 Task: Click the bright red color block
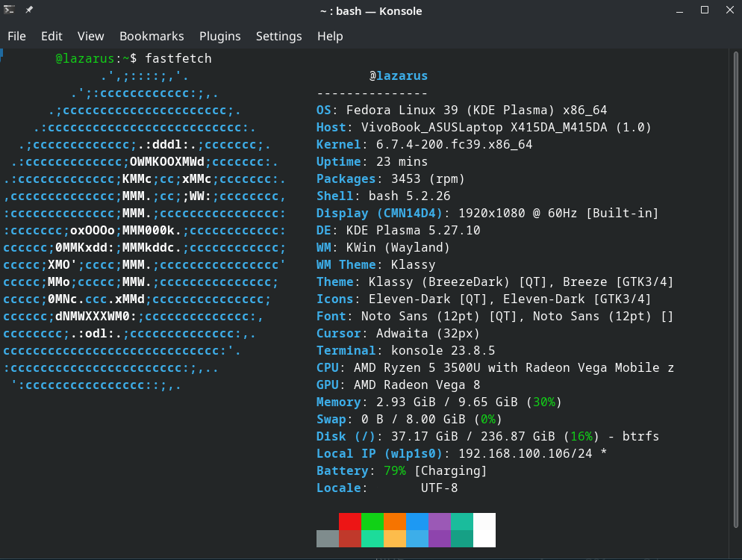point(349,521)
